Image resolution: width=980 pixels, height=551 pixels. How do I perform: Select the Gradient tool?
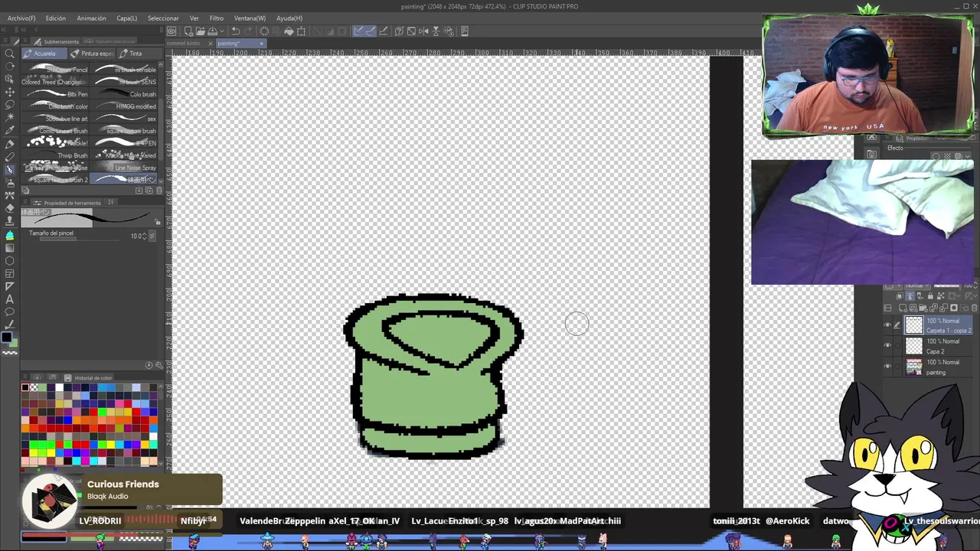[x=10, y=248]
